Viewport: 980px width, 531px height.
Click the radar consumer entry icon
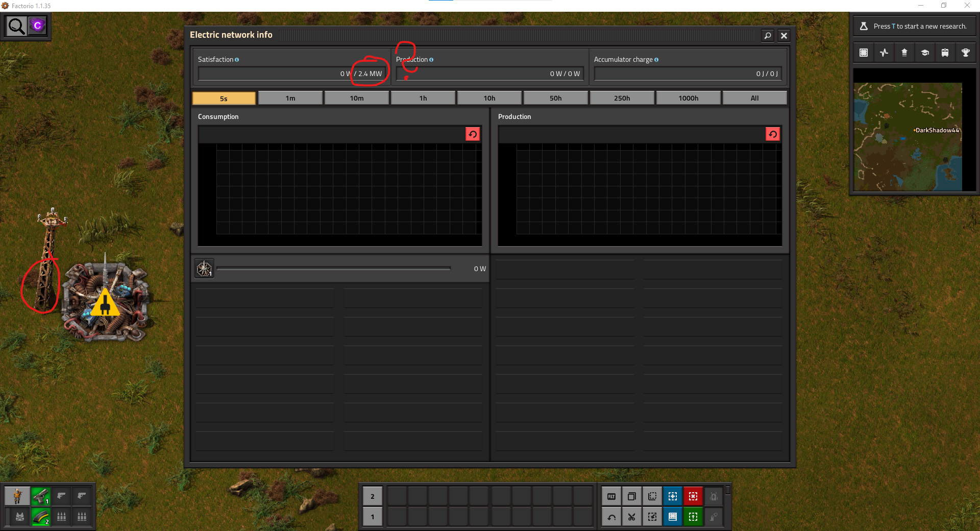point(204,269)
